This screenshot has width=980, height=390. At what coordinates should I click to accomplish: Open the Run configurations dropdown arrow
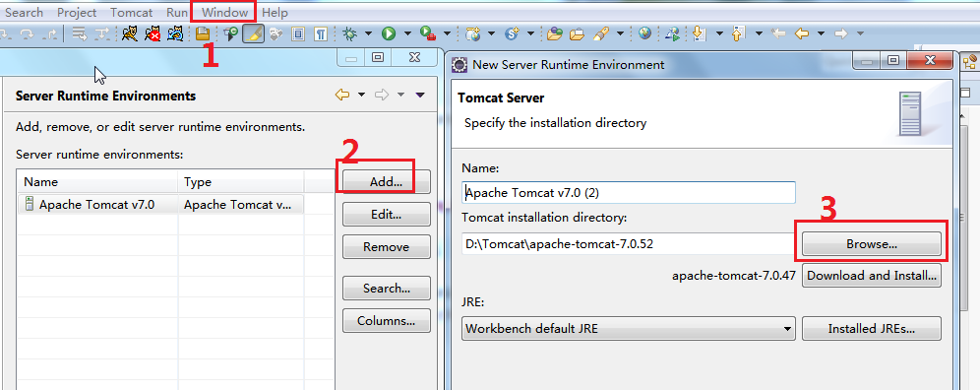point(407,33)
